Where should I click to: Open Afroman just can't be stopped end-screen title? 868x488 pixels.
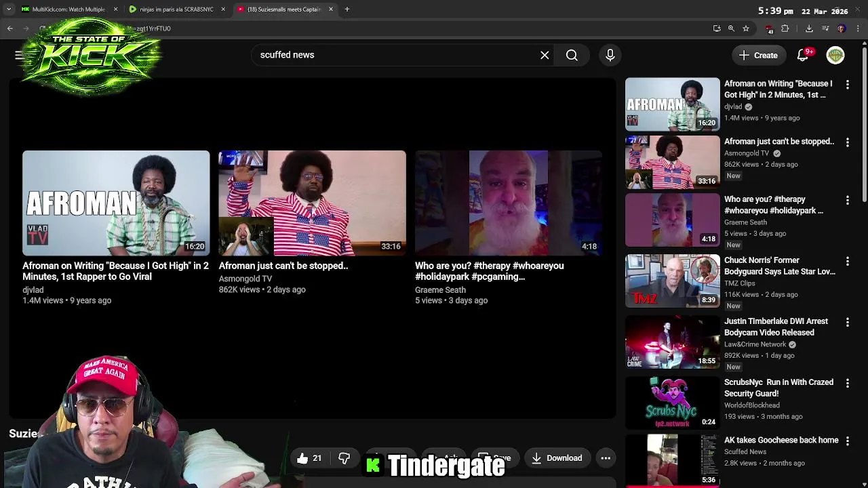(x=283, y=266)
